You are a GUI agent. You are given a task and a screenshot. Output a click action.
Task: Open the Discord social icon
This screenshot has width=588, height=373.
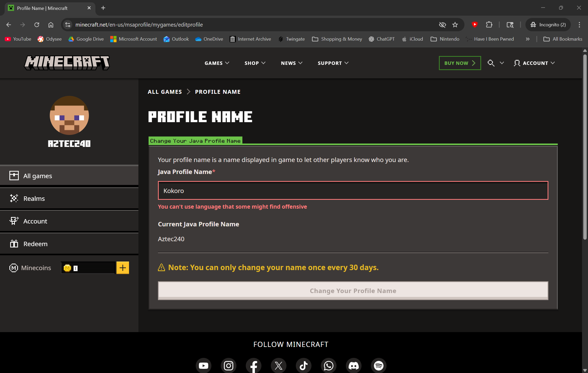point(353,365)
